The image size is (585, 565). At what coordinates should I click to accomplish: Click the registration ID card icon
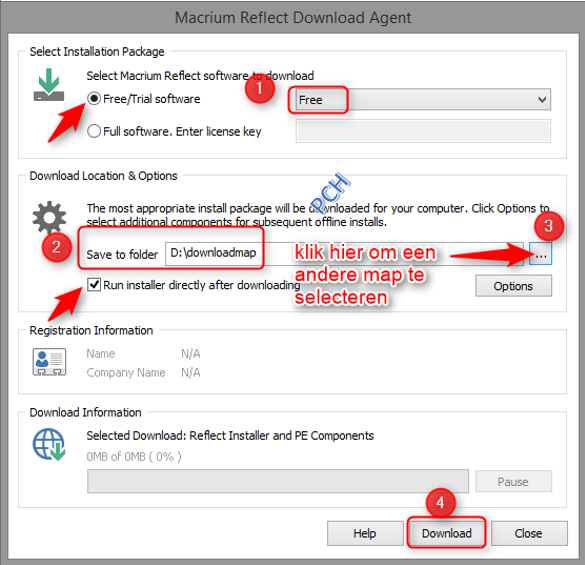[x=49, y=362]
